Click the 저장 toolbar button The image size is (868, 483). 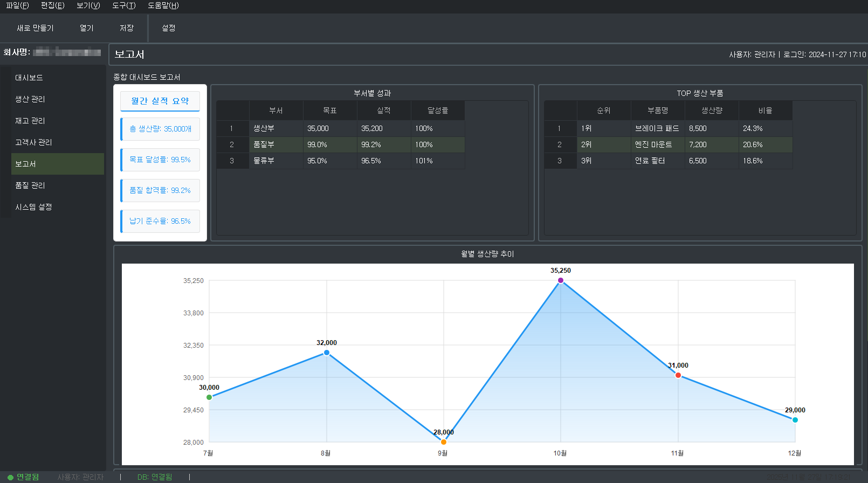[x=127, y=28]
